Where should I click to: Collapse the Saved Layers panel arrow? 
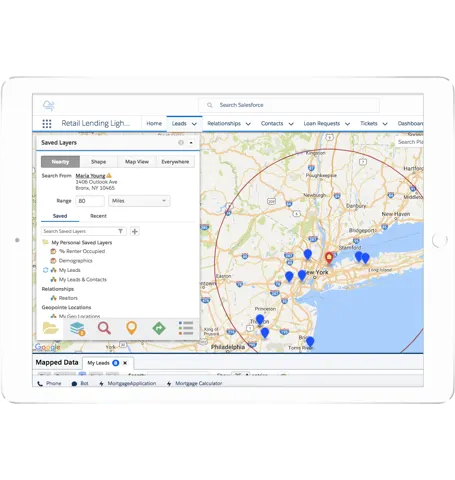pos(191,143)
